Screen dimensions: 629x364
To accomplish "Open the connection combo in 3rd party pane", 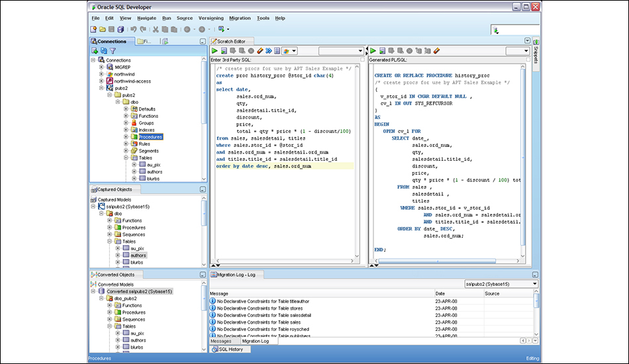I will click(341, 51).
